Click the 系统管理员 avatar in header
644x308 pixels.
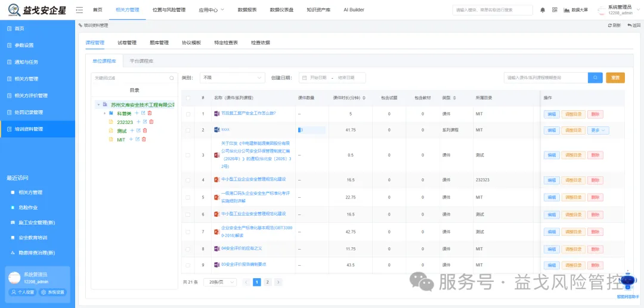tap(602, 10)
